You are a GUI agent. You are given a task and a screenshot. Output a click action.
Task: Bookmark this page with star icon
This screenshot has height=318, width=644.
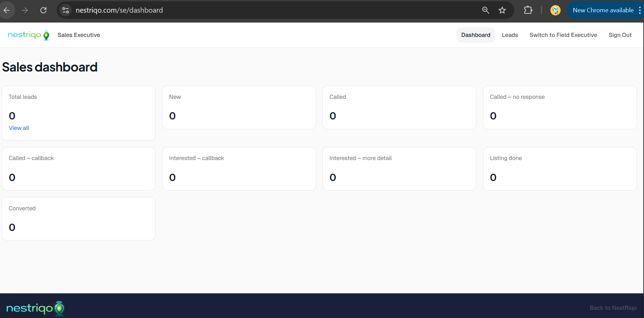502,10
